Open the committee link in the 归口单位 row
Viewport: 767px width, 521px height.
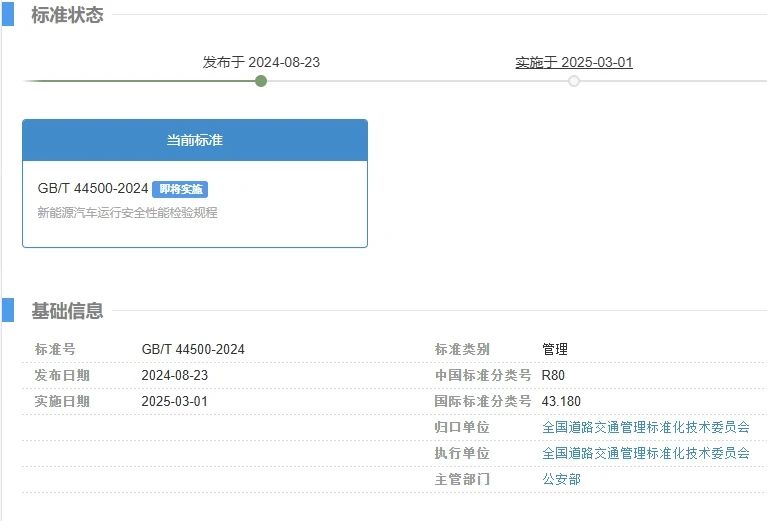tap(645, 427)
